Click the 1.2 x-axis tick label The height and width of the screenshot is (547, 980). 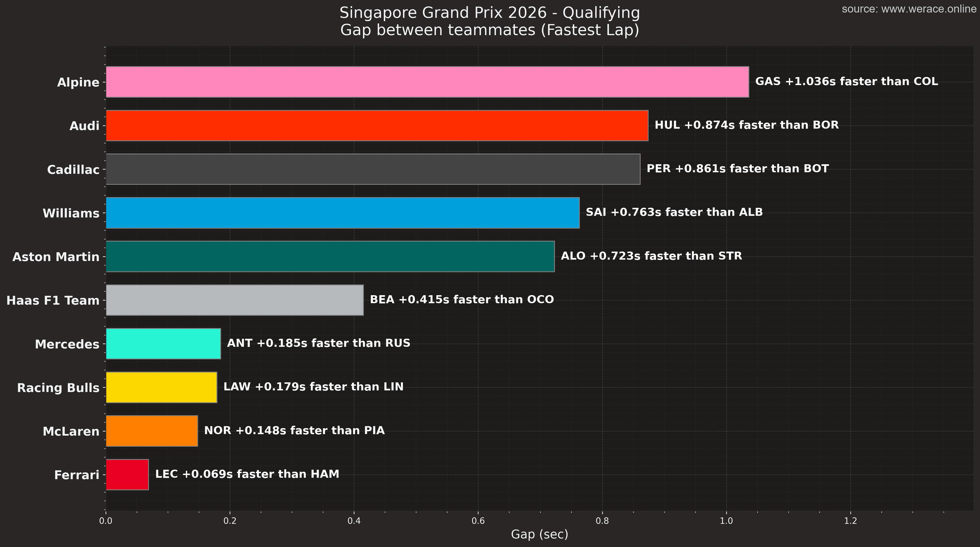coord(851,520)
